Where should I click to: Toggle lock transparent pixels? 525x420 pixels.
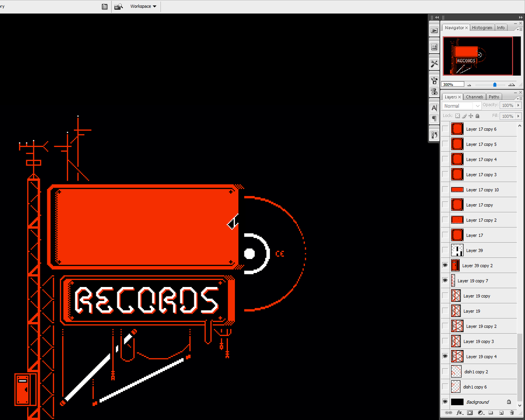[x=458, y=116]
